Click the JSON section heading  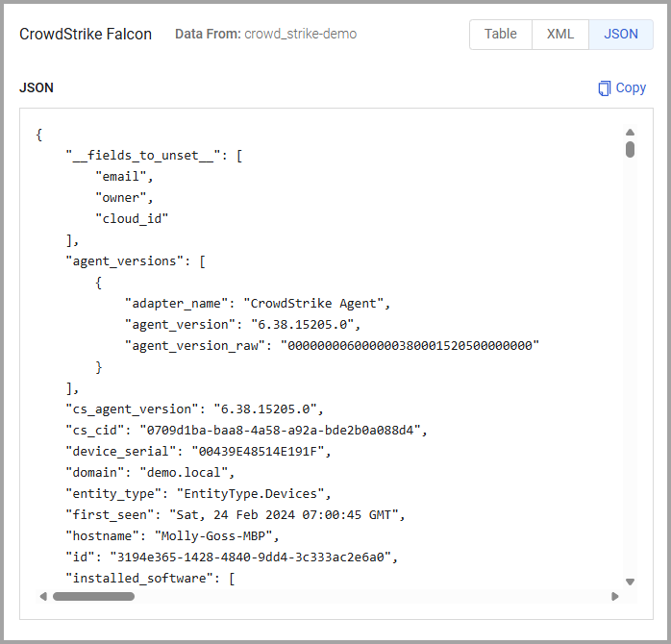(37, 87)
